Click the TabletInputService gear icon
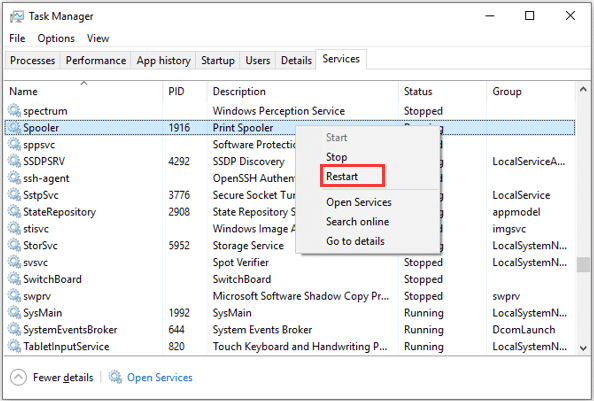594x401 pixels. pyautogui.click(x=14, y=346)
